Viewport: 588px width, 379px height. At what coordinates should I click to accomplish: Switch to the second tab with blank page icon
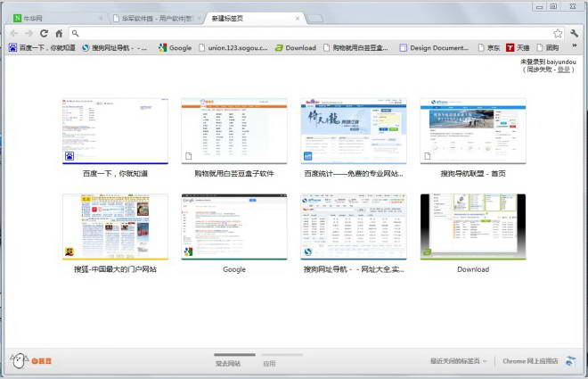point(157,18)
